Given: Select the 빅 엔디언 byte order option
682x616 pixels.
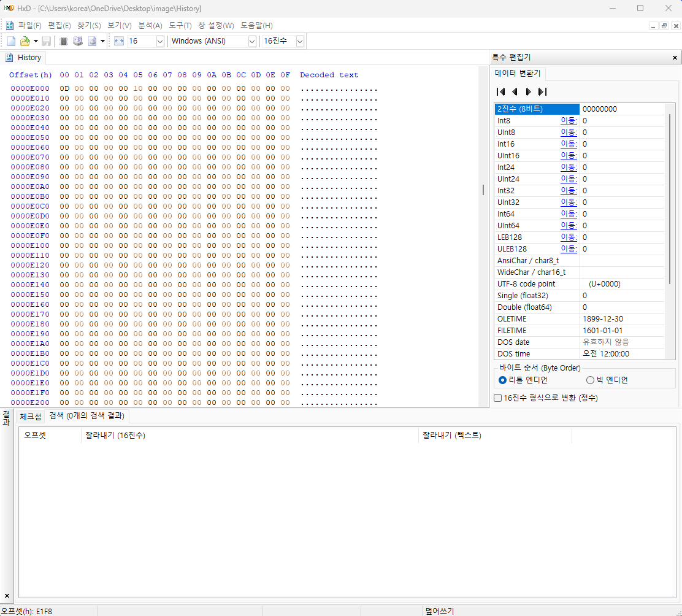Looking at the screenshot, I should [590, 380].
